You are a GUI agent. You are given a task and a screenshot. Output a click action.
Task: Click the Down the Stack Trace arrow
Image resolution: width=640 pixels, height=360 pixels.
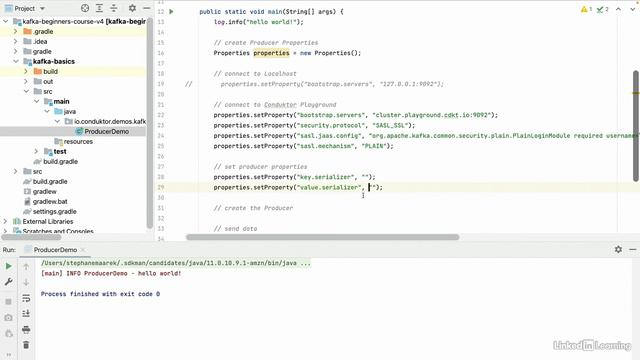pyautogui.click(x=26, y=282)
